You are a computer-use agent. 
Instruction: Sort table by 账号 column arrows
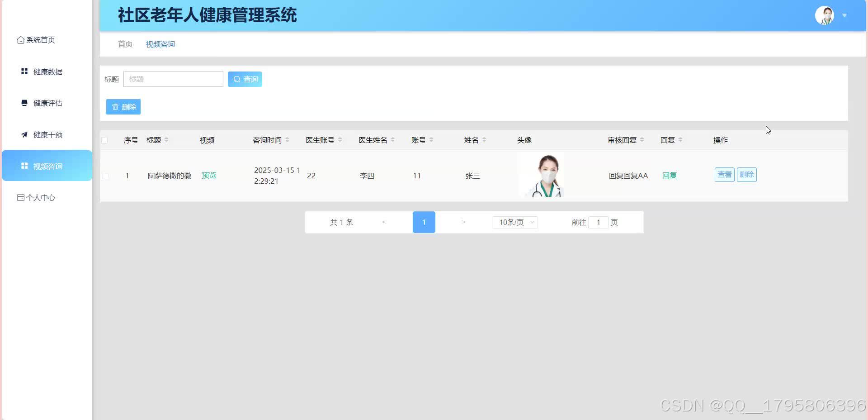pyautogui.click(x=431, y=140)
